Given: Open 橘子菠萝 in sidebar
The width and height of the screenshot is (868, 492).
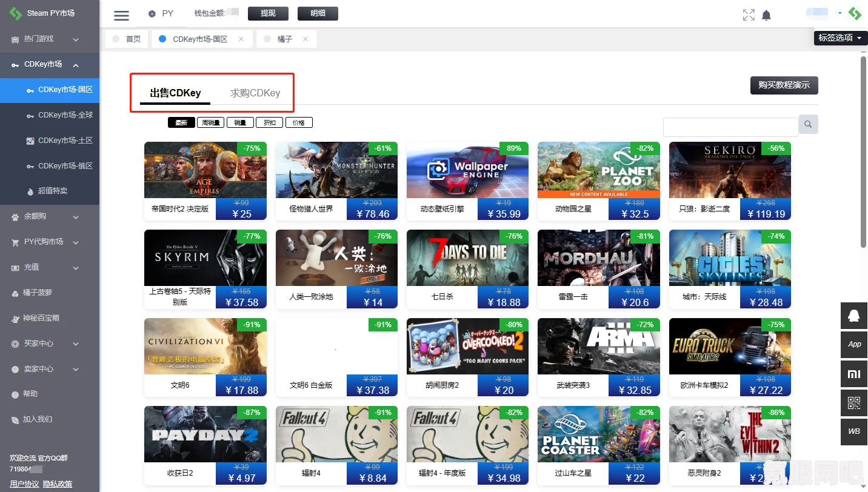Looking at the screenshot, I should coord(50,293).
